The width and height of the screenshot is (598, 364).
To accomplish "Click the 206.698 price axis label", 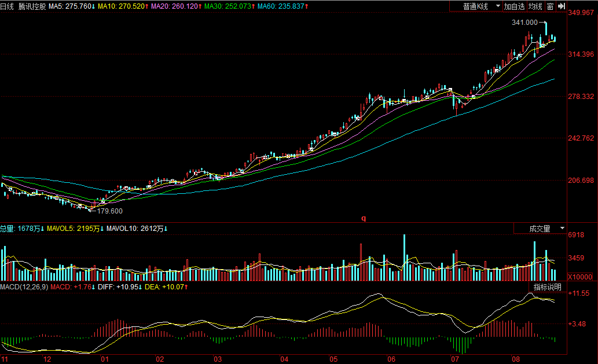I will point(581,181).
